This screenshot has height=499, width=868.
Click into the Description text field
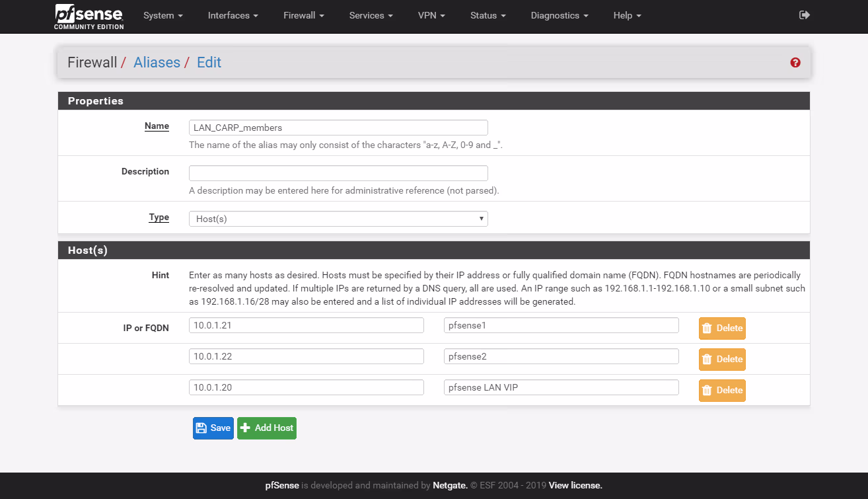[338, 173]
